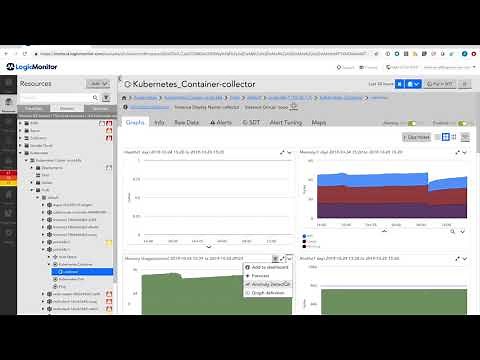The width and height of the screenshot is (480, 360).
Task: Open the Alert Tuning tab
Action: click(286, 122)
